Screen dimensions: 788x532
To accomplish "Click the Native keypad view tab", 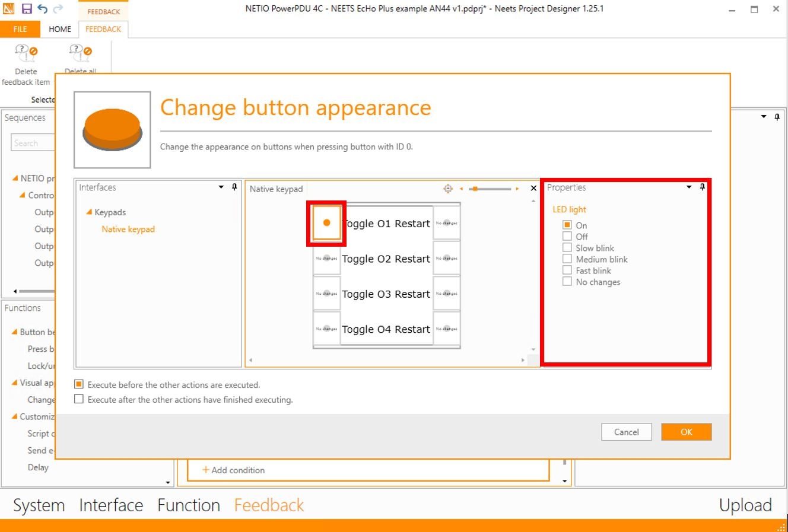I will 276,189.
